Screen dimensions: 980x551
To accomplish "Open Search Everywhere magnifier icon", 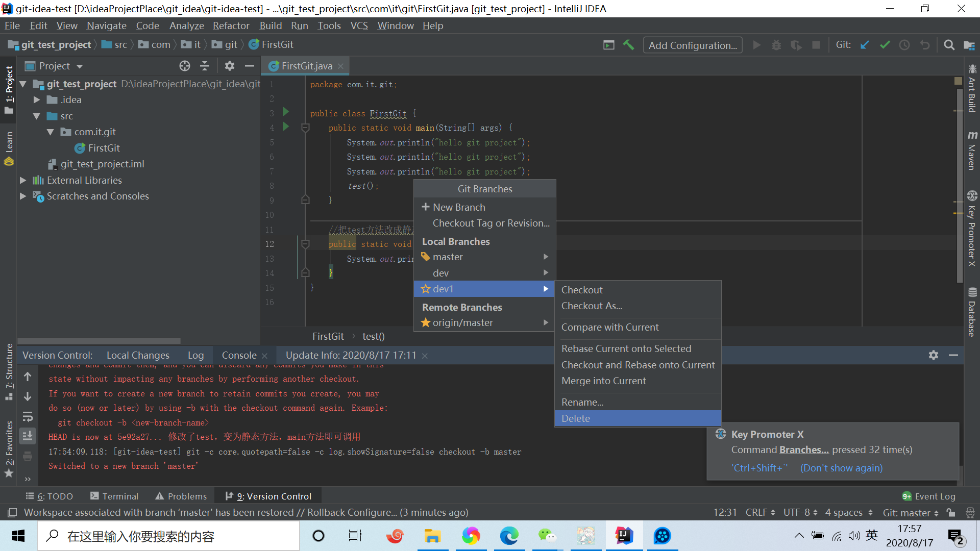I will tap(949, 45).
